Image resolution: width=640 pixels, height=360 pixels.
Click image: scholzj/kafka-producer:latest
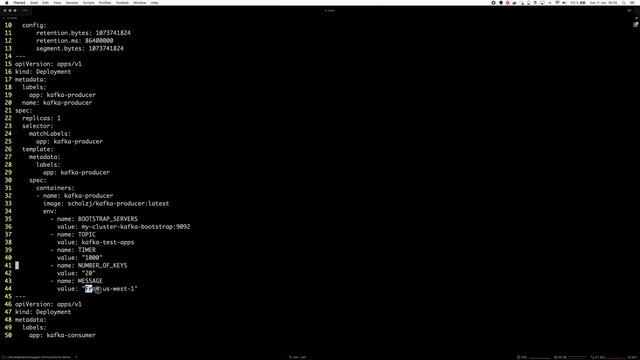click(x=106, y=203)
